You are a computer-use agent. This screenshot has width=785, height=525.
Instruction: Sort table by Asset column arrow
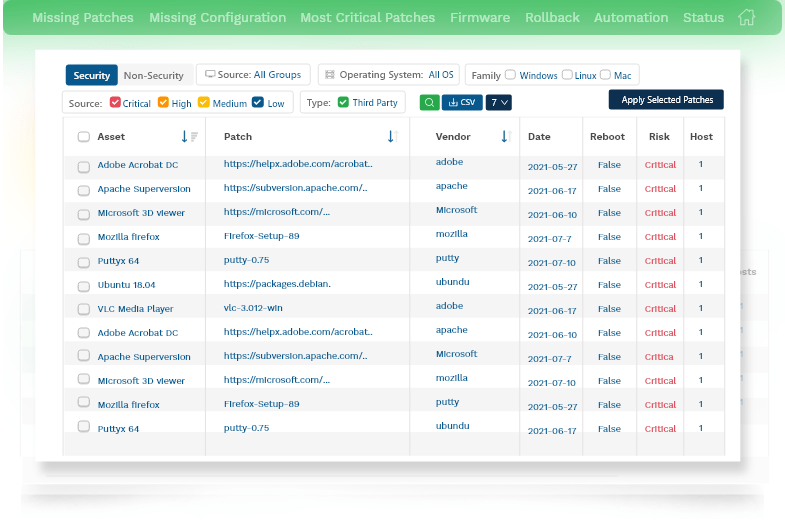pyautogui.click(x=186, y=137)
